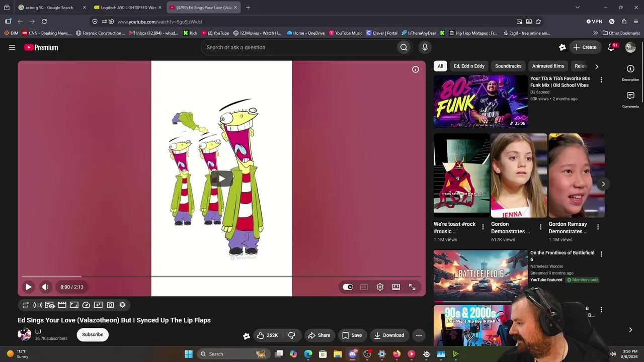Image resolution: width=644 pixels, height=362 pixels.
Task: Open the YouTube Music bookmark
Action: click(346, 33)
